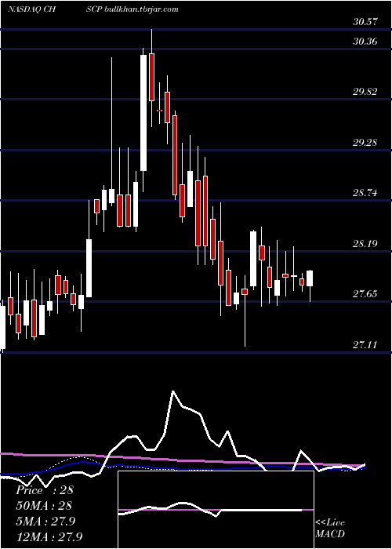Click the Price : 28 readout
The height and width of the screenshot is (549, 392).
pyautogui.click(x=45, y=490)
